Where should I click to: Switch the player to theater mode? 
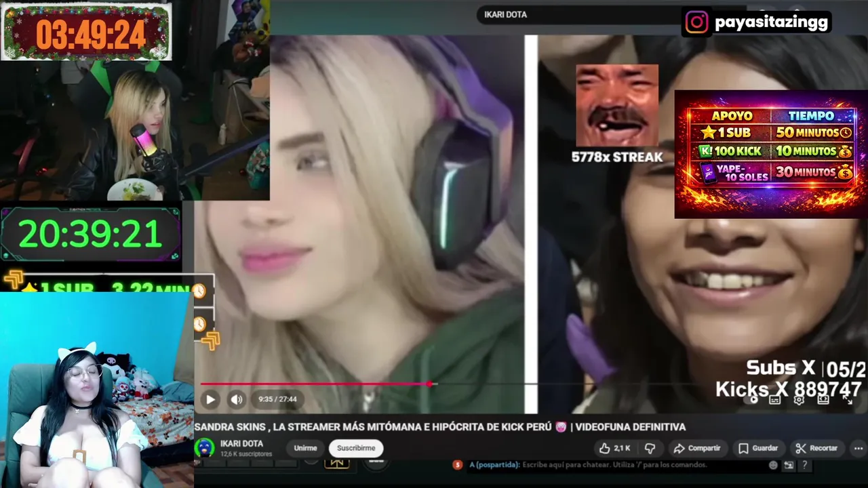coord(823,400)
